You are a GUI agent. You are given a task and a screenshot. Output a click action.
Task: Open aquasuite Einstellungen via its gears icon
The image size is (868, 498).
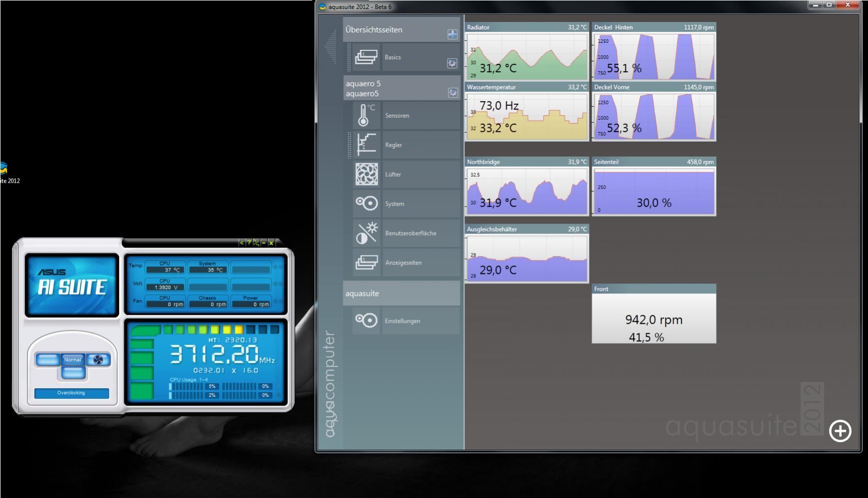coord(366,320)
